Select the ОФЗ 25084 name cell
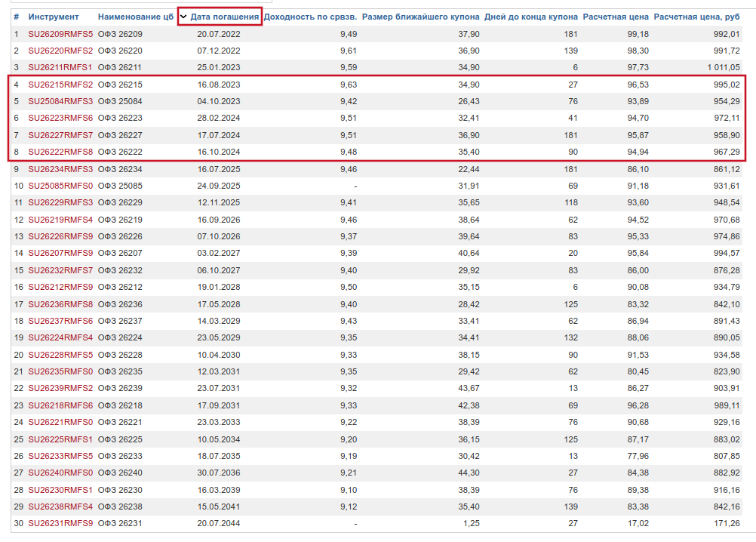Image resolution: width=756 pixels, height=542 pixels. coord(120,101)
